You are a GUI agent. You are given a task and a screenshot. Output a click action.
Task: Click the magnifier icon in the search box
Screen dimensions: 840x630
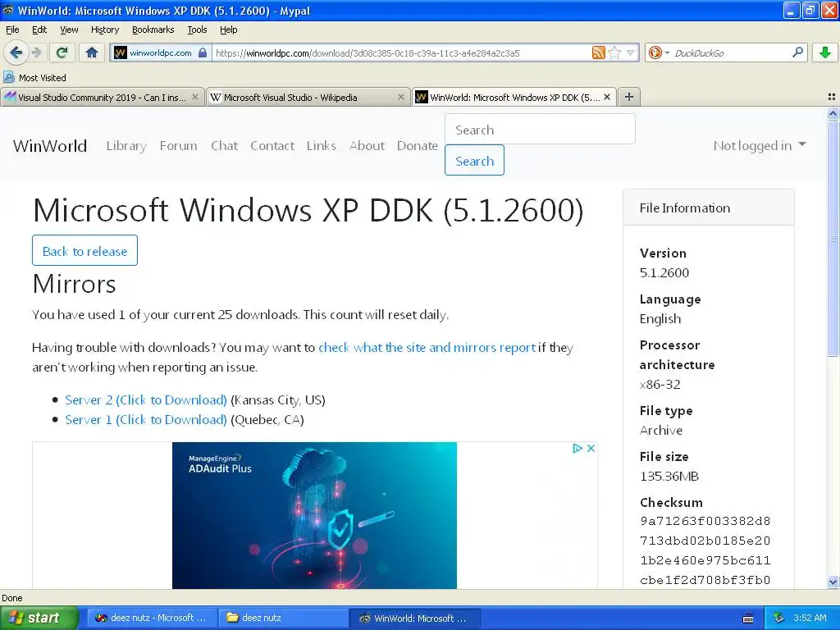797,52
